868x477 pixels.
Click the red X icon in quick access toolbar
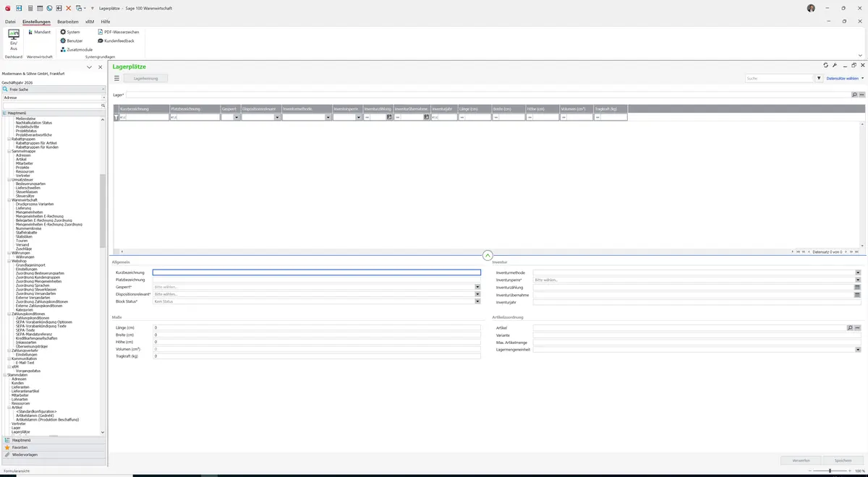click(x=69, y=8)
